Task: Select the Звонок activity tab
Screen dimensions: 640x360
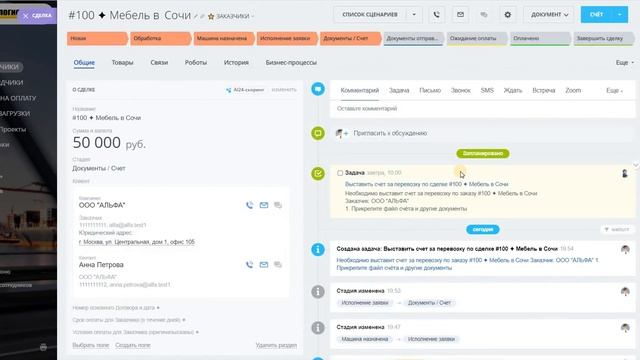Action: [460, 90]
